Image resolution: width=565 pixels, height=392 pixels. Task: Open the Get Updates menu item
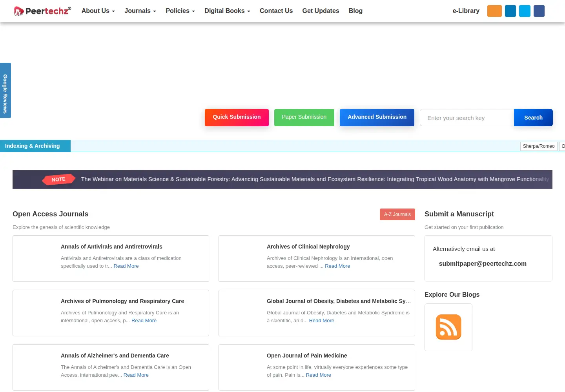tap(321, 11)
